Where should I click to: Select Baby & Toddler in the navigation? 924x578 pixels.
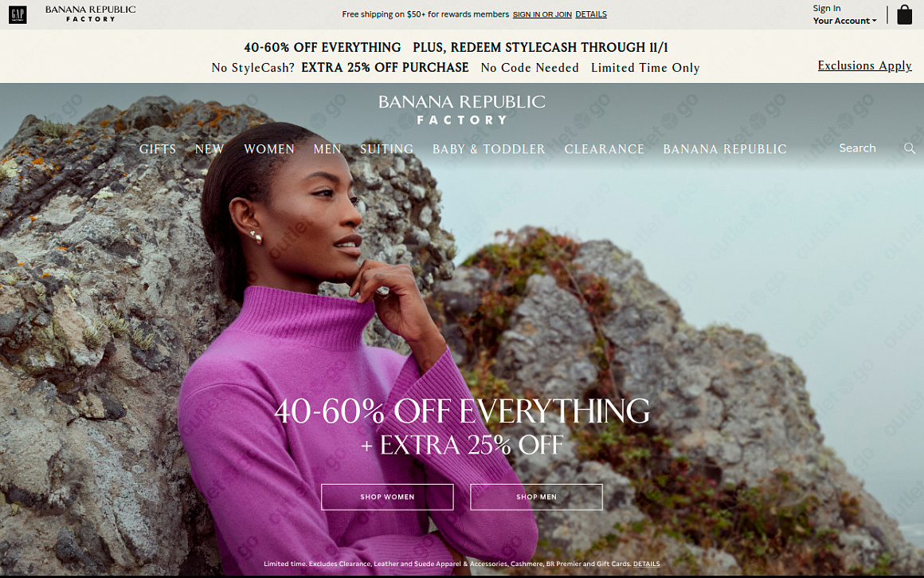click(x=488, y=149)
